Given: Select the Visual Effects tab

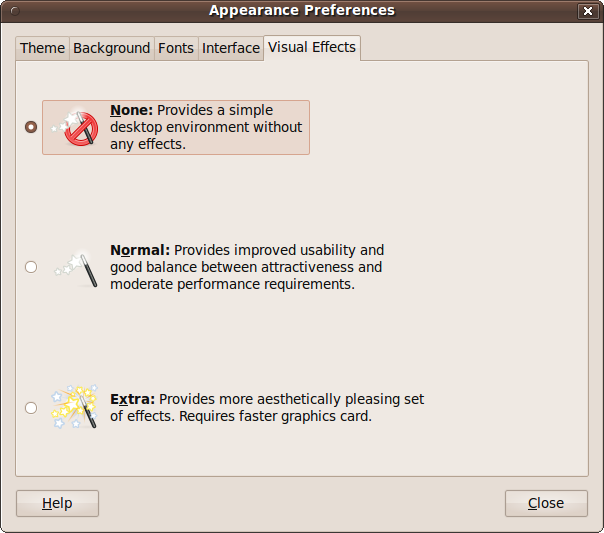Looking at the screenshot, I should [x=311, y=47].
